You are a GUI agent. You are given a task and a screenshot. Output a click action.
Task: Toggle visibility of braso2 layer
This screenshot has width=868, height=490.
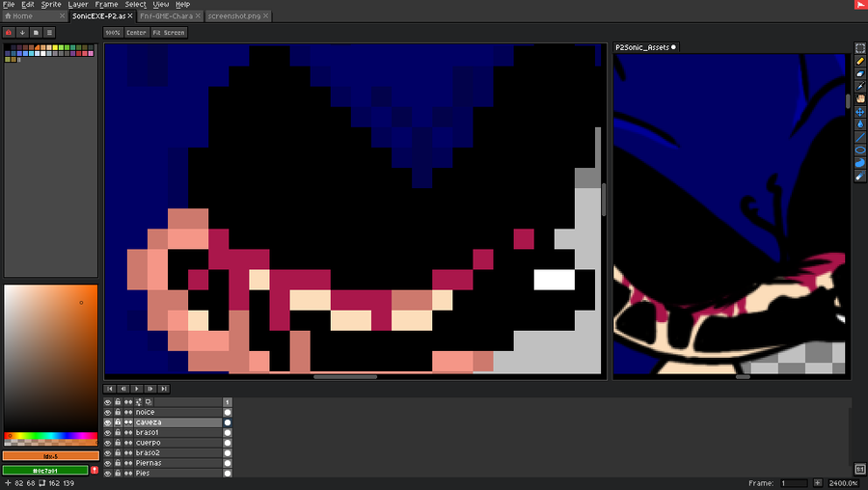[107, 453]
